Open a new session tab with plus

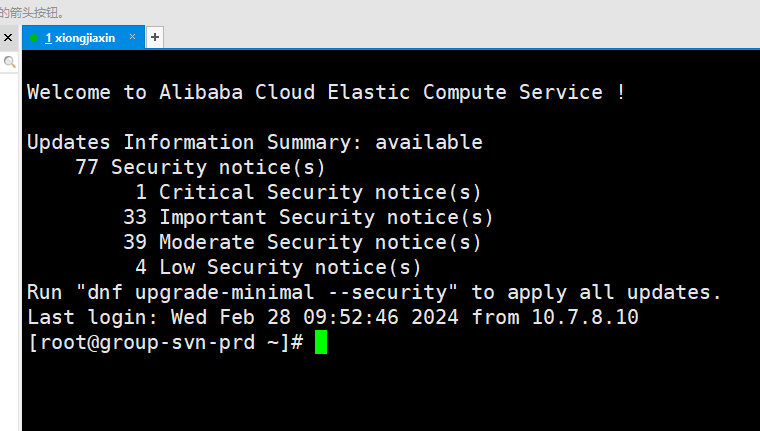tap(155, 37)
